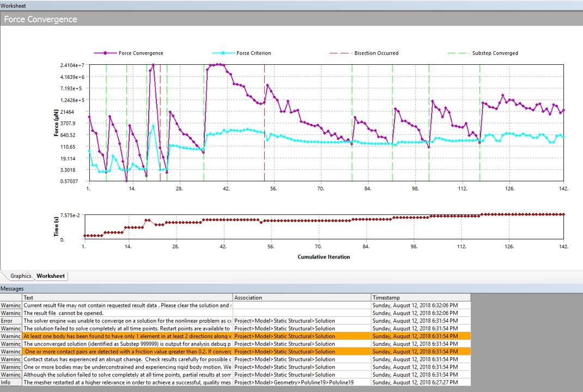Select the Error solver unable to converge message
This screenshot has width=583, height=392.
(127, 321)
